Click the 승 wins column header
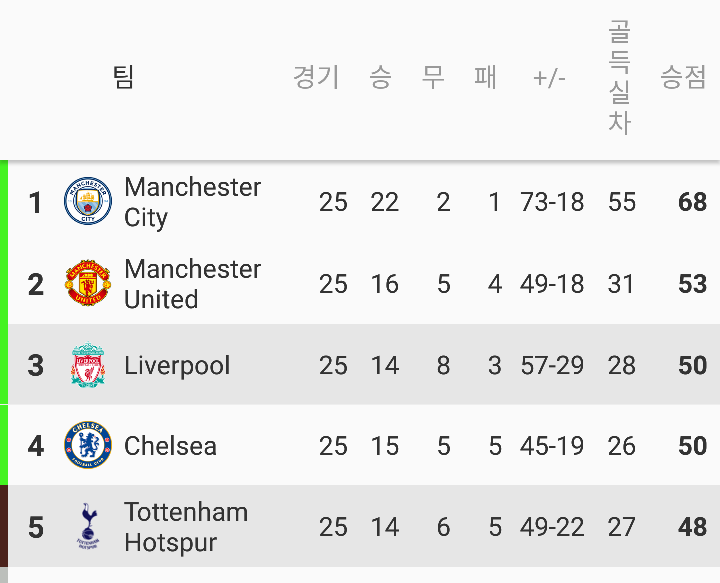This screenshot has height=583, width=720. tap(381, 77)
